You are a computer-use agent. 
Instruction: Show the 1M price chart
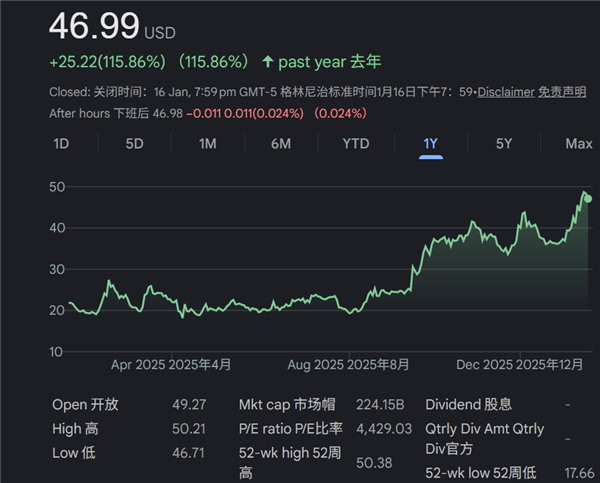(x=207, y=144)
